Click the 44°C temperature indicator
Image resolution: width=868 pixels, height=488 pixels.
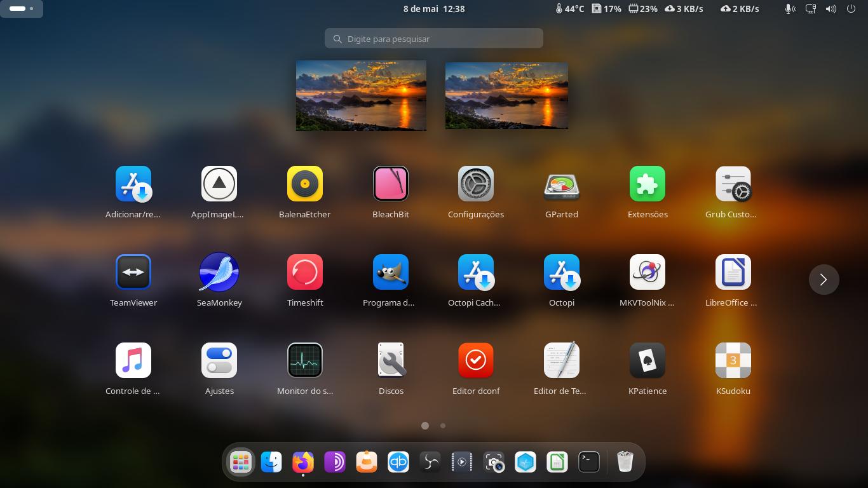click(x=569, y=9)
